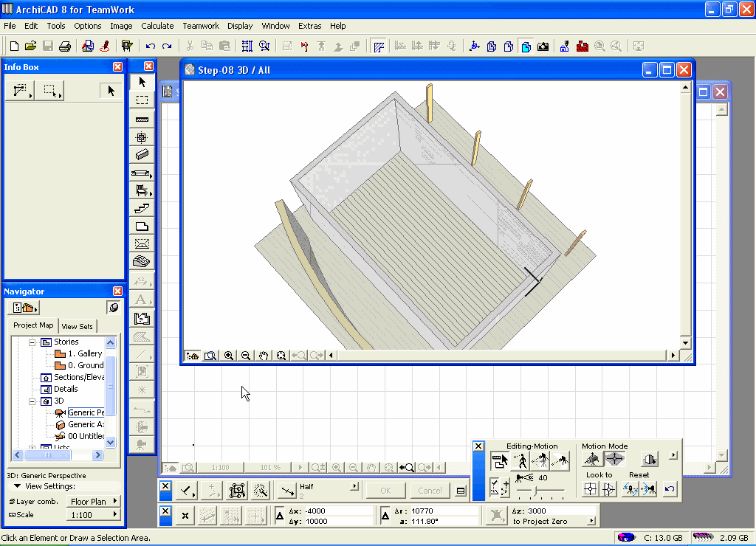Activate the Wall tool in the toolbox
This screenshot has width=756, height=546.
(142, 119)
